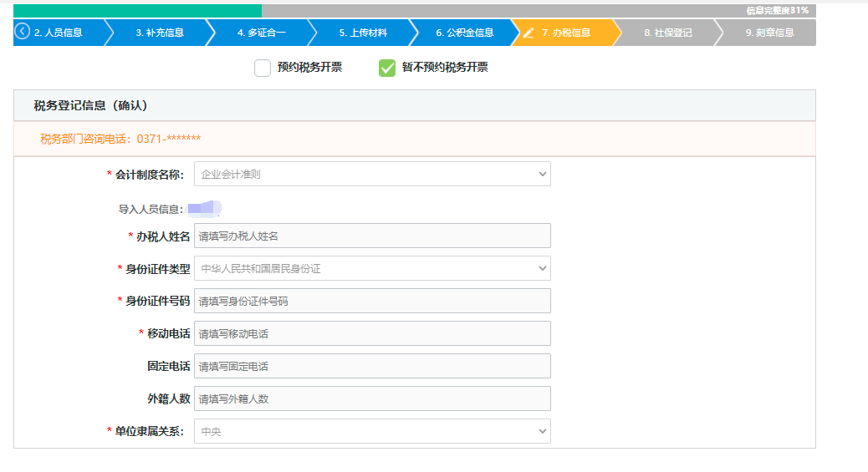The image size is (868, 472).
Task: Open the 会计制度名称 dropdown
Action: [372, 174]
